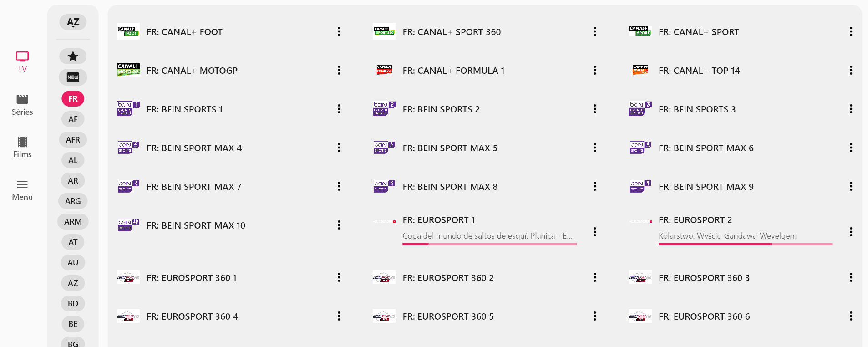
Task: Open more options for FR: EUROSPORT 1
Action: coord(594,232)
